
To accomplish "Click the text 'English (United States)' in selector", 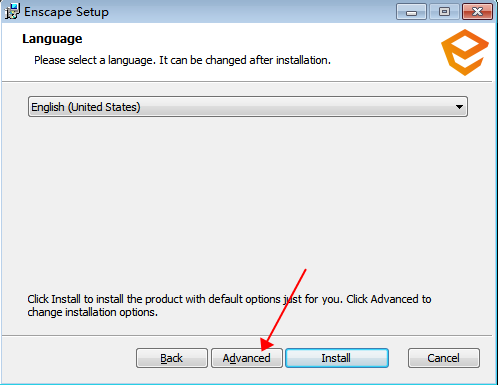I will 86,107.
